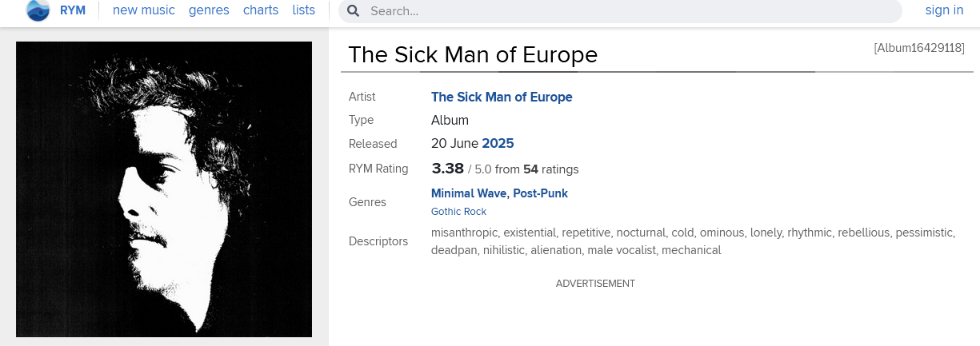
Task: Select the Minimal Wave genre link
Action: point(470,193)
